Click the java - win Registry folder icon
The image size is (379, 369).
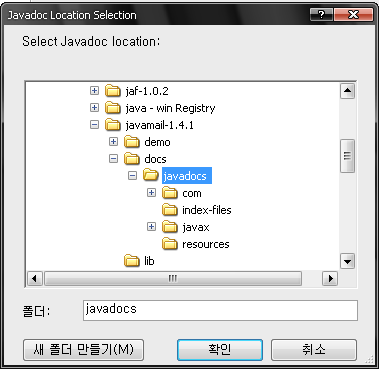point(113,108)
